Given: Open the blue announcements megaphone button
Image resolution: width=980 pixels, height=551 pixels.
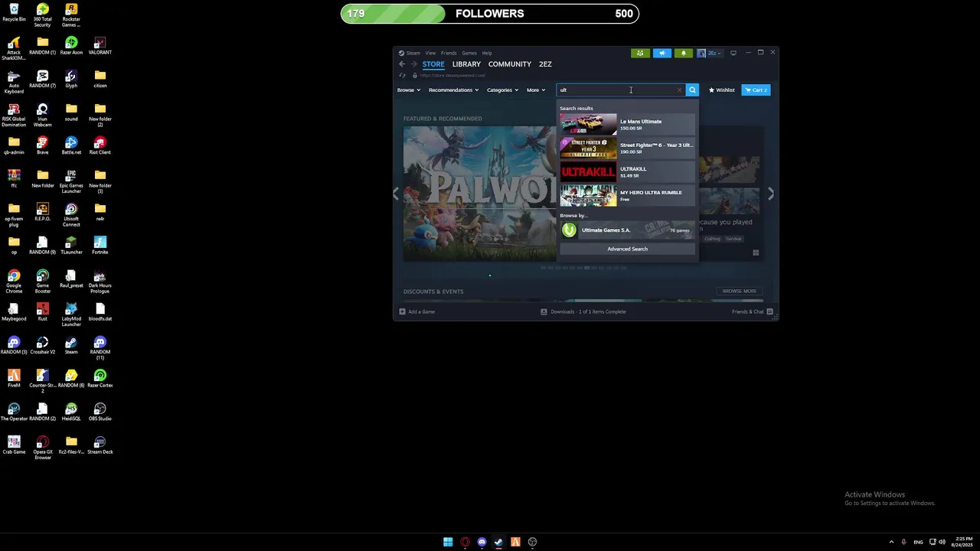Looking at the screenshot, I should click(662, 53).
